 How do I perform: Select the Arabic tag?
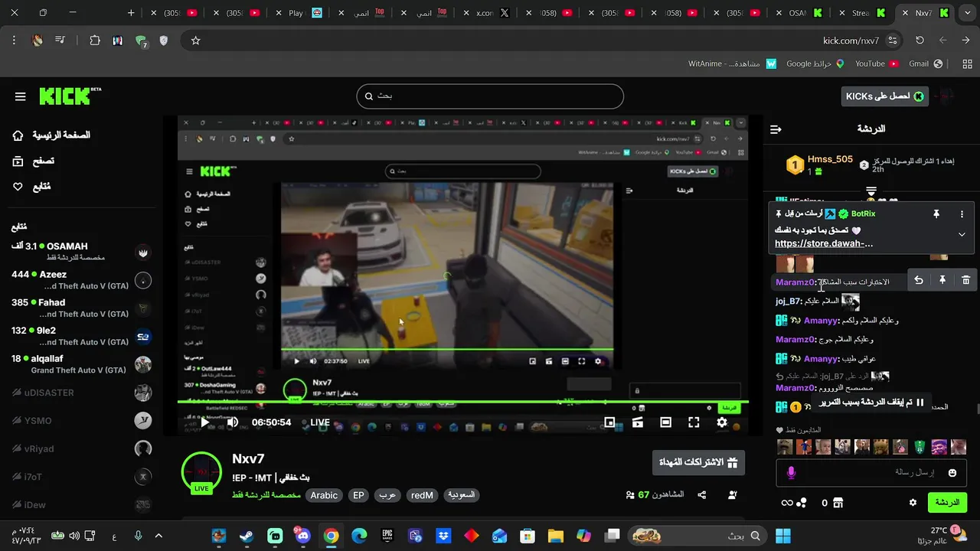click(324, 495)
